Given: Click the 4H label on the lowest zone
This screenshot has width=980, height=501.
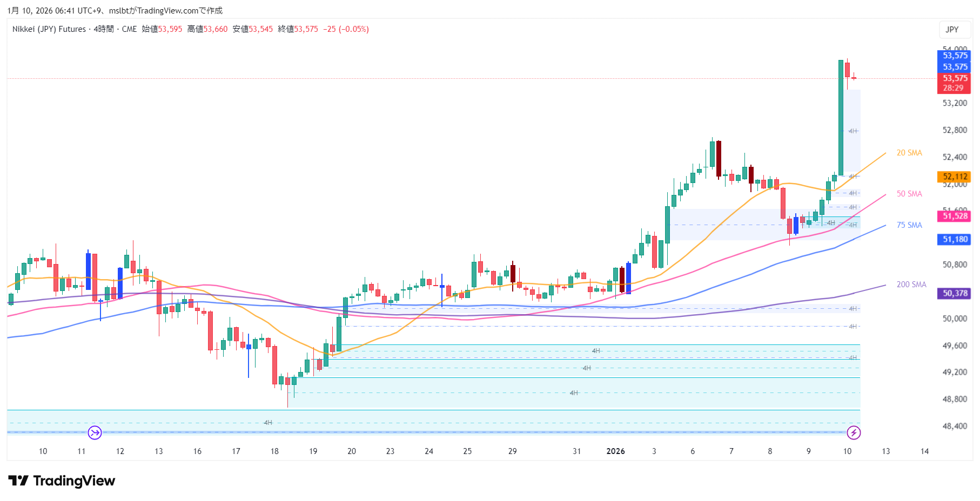Looking at the screenshot, I should click(268, 423).
